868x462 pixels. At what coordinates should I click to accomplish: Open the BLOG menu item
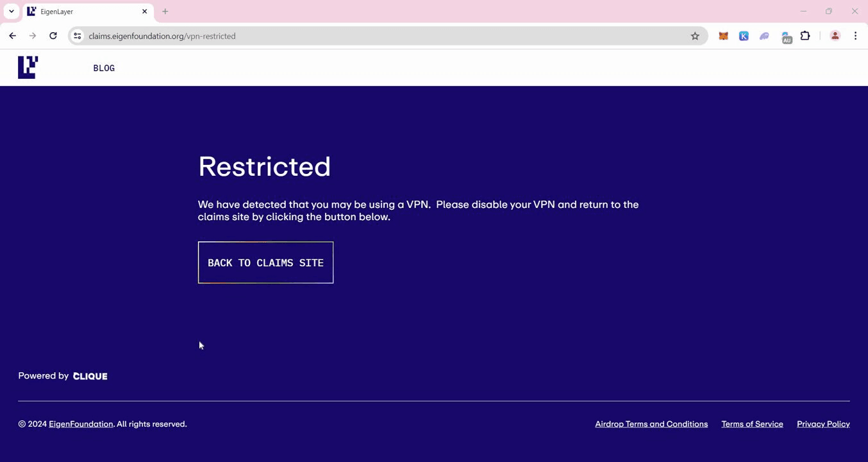[x=104, y=68]
